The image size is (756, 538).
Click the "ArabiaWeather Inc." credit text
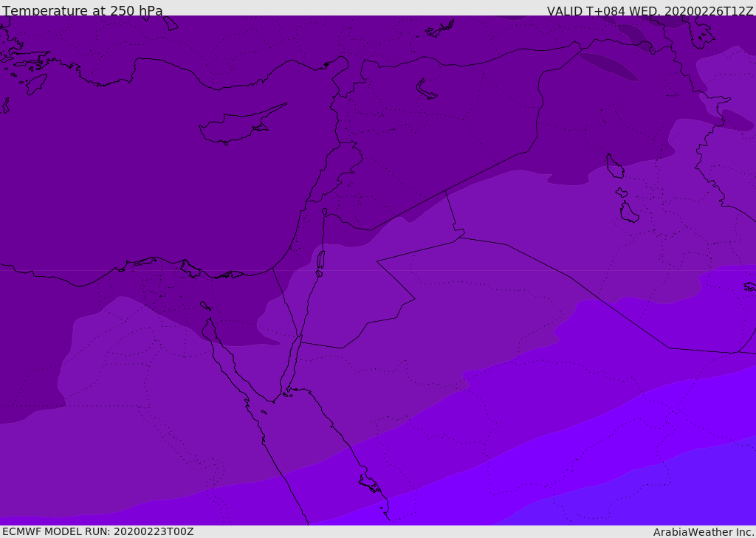click(x=704, y=532)
